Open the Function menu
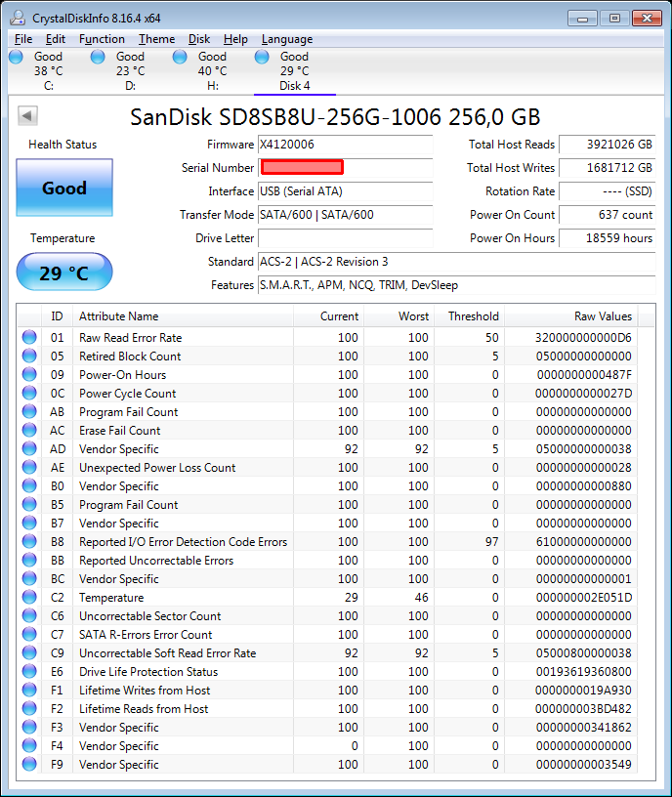This screenshot has height=797, width=672. coord(102,39)
